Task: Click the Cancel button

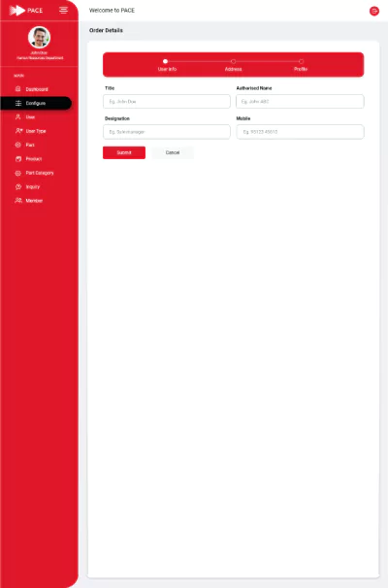Action: [x=173, y=152]
